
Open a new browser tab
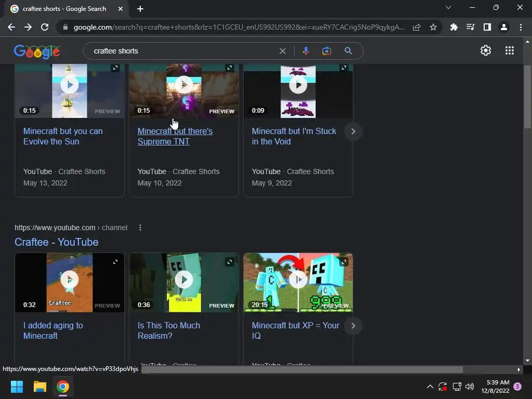click(x=140, y=9)
